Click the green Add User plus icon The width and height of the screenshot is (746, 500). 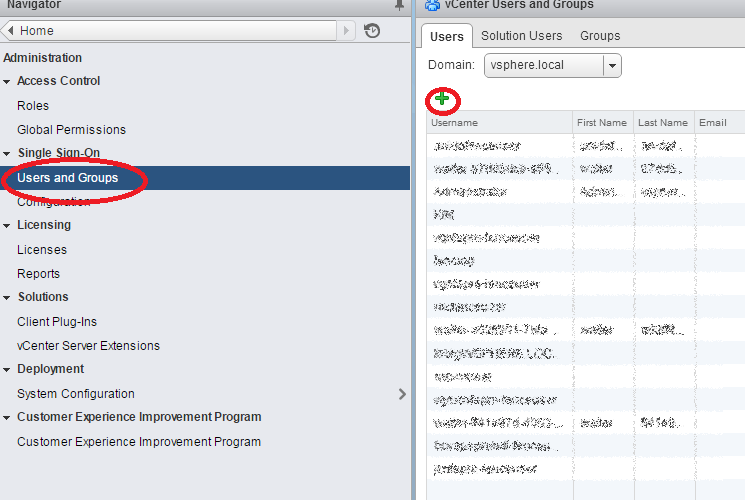pyautogui.click(x=442, y=98)
